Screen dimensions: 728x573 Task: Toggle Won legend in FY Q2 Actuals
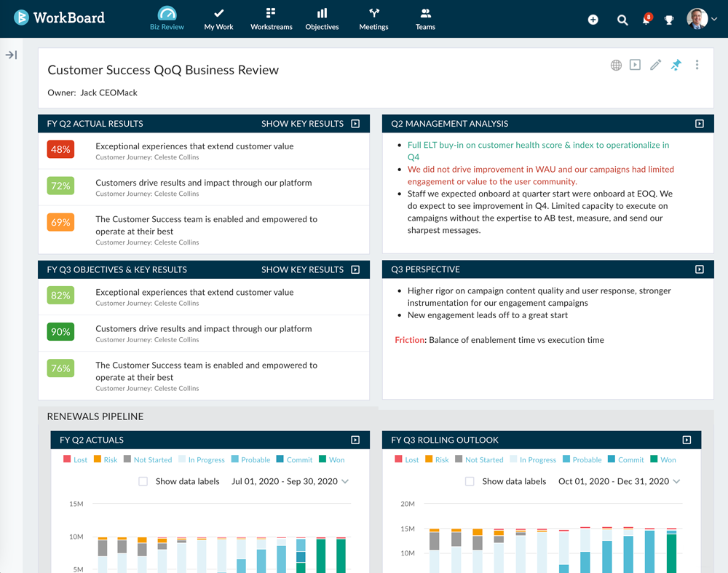pos(332,459)
